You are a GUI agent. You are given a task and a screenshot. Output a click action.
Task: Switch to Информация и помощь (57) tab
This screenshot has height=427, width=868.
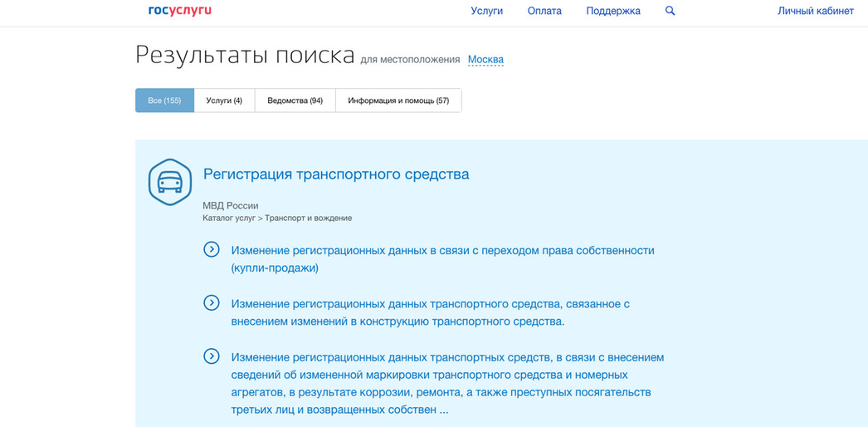coord(398,101)
